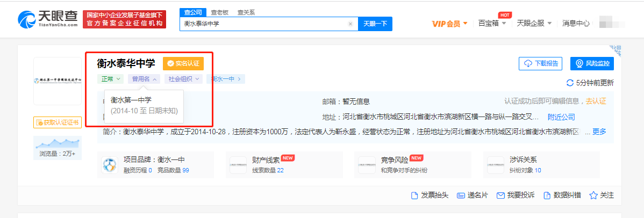Open the VIP会员 dropdown menu
Image resolution: width=644 pixels, height=218 pixels.
[450, 24]
